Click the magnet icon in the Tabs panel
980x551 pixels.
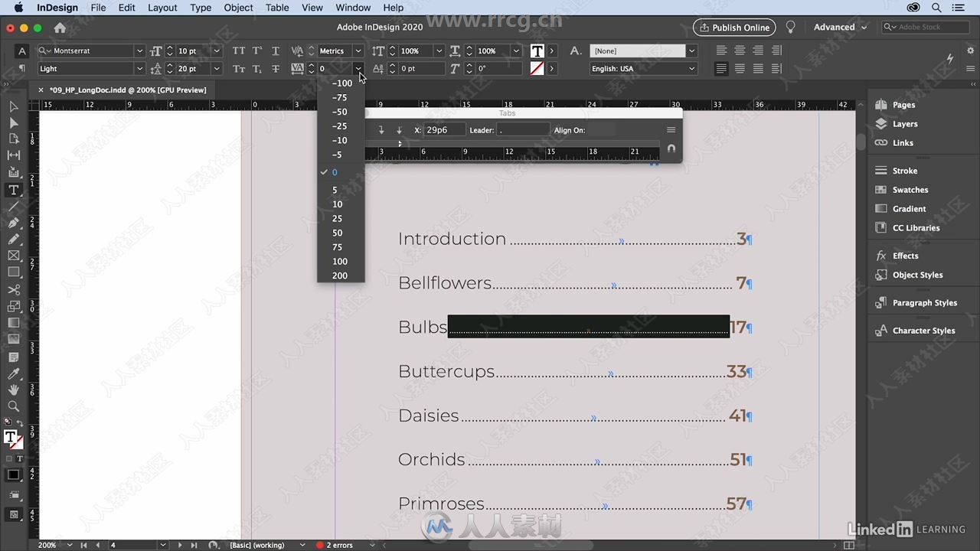tap(671, 148)
